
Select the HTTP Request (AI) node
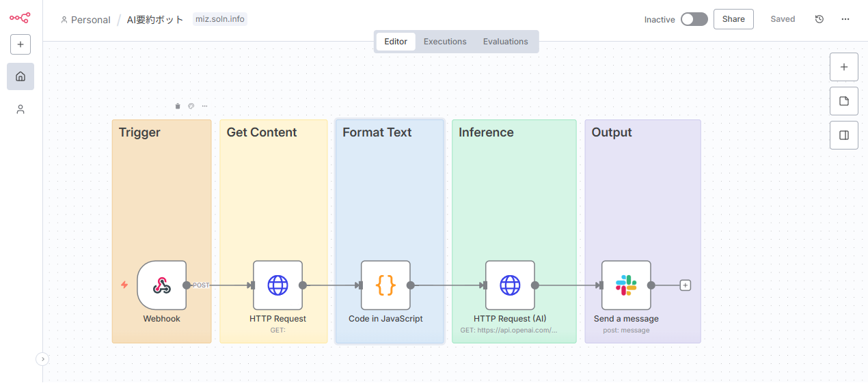click(510, 285)
